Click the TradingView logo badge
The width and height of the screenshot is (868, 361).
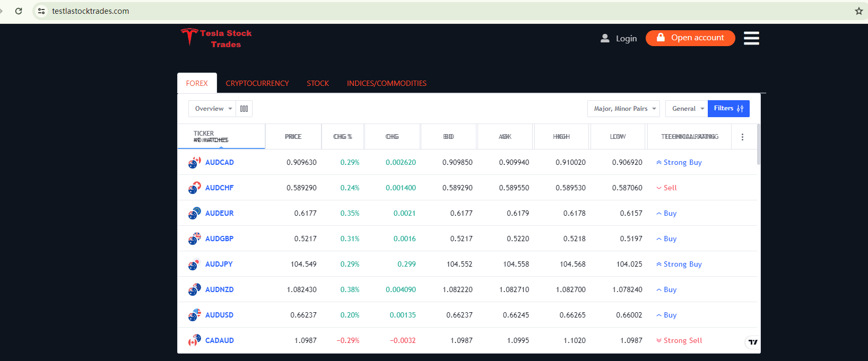753,342
